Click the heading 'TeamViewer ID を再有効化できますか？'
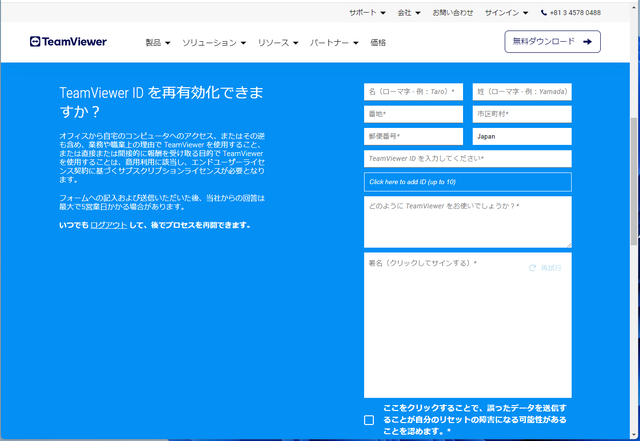Viewport: 640px width, 441px height. [x=162, y=102]
